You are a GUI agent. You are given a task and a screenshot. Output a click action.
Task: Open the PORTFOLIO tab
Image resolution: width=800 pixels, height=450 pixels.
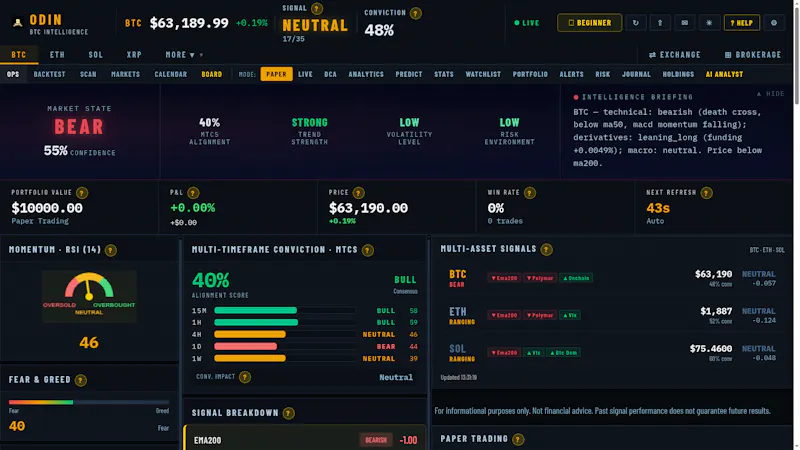(530, 74)
